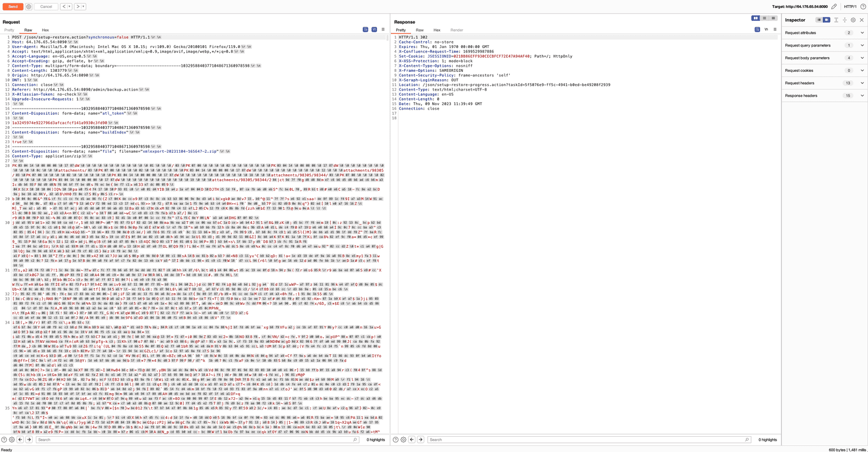Click the Cancel button

click(x=46, y=7)
